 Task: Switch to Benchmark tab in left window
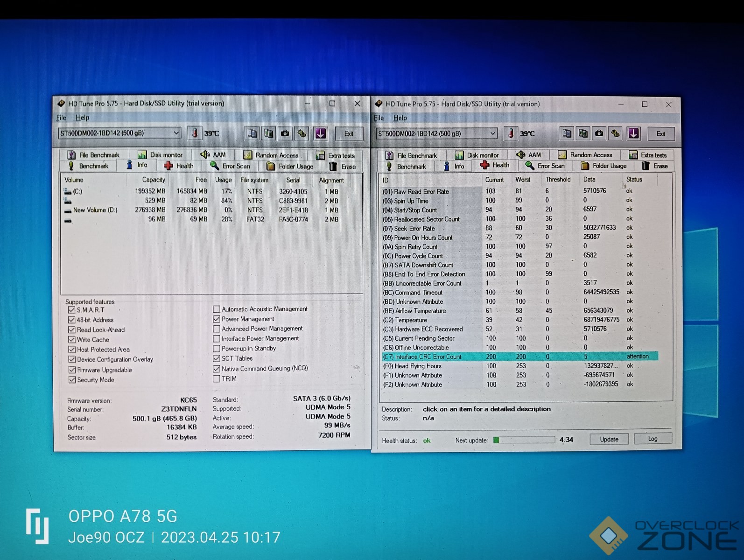88,166
